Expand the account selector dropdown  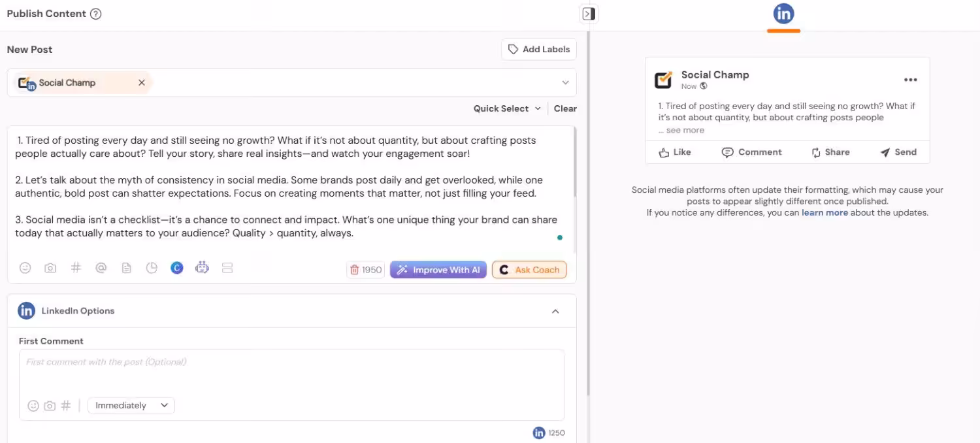[565, 83]
